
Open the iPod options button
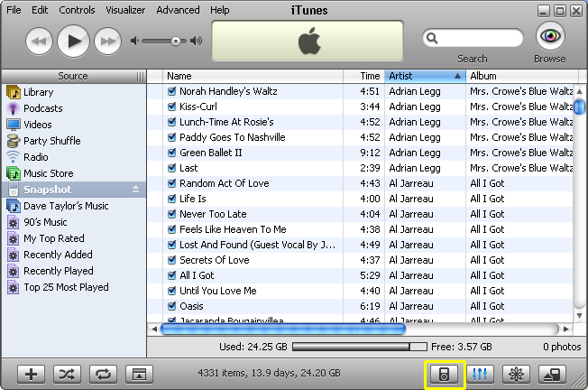pyautogui.click(x=444, y=374)
